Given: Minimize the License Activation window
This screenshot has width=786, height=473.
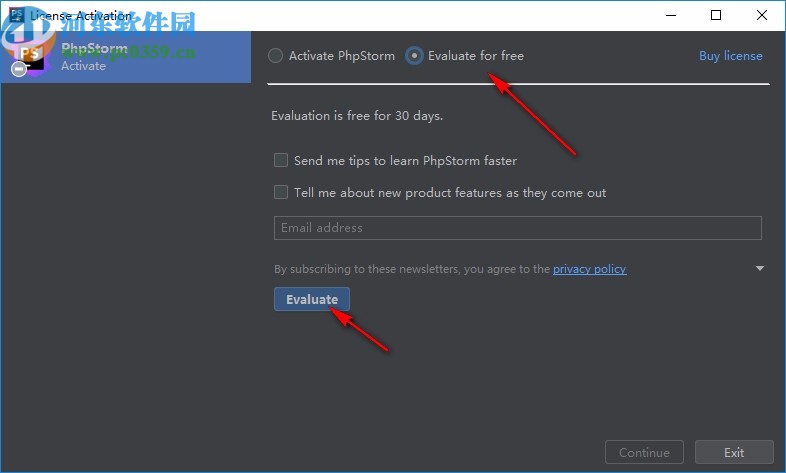Looking at the screenshot, I should click(671, 15).
